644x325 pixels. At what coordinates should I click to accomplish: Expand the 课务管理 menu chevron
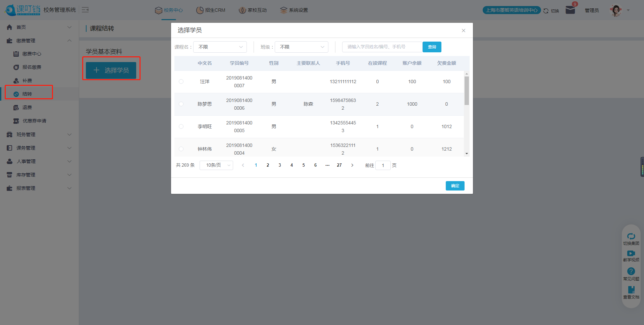[x=69, y=148]
